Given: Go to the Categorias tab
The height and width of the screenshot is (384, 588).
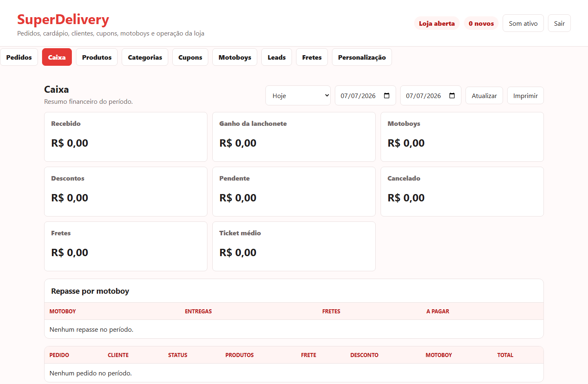Looking at the screenshot, I should [145, 57].
